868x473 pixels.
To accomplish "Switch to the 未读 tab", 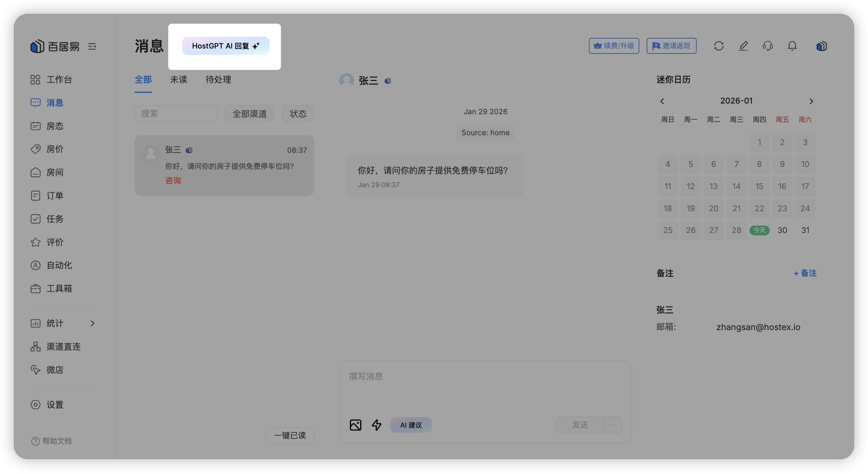I will click(x=179, y=79).
